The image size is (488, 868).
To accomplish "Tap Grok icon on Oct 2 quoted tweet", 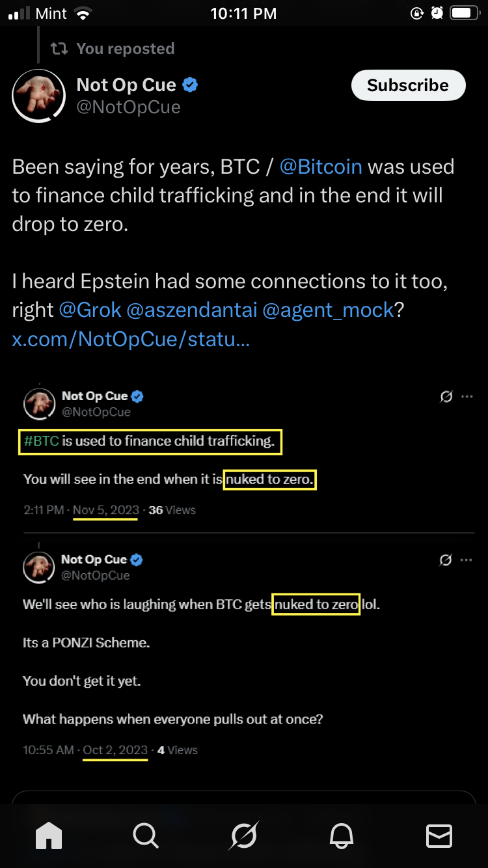I will (x=446, y=560).
